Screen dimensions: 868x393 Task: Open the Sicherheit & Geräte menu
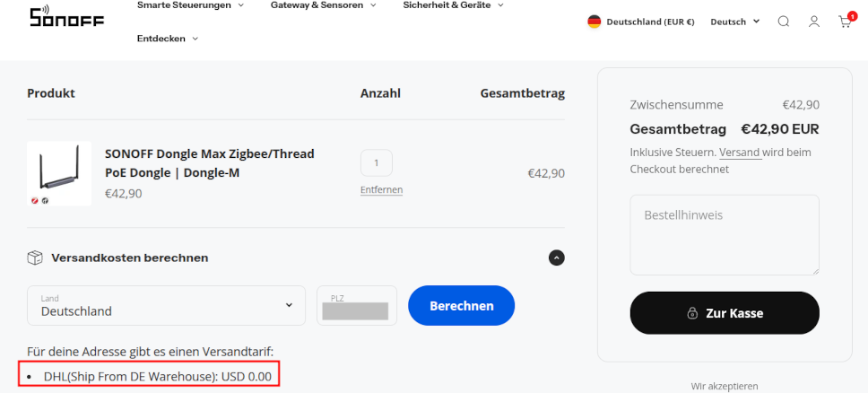451,4
